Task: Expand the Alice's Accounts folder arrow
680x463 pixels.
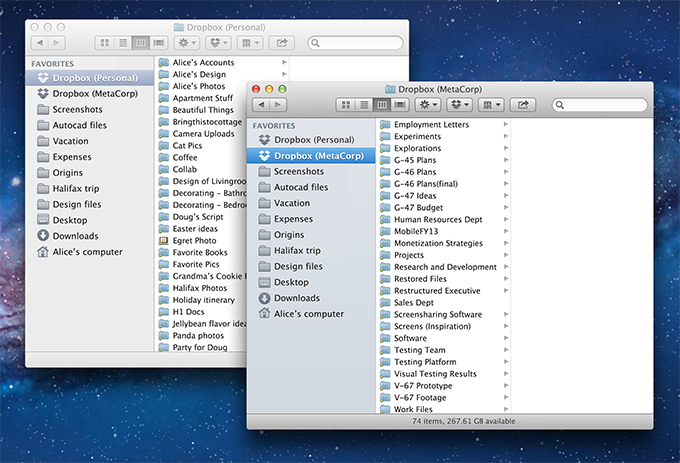Action: pos(285,62)
